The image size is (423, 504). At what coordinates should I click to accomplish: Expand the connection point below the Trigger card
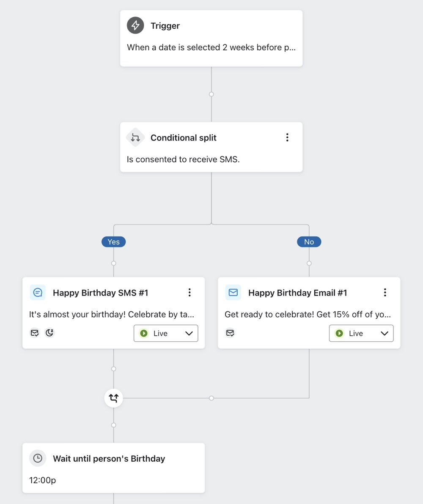[x=211, y=94]
